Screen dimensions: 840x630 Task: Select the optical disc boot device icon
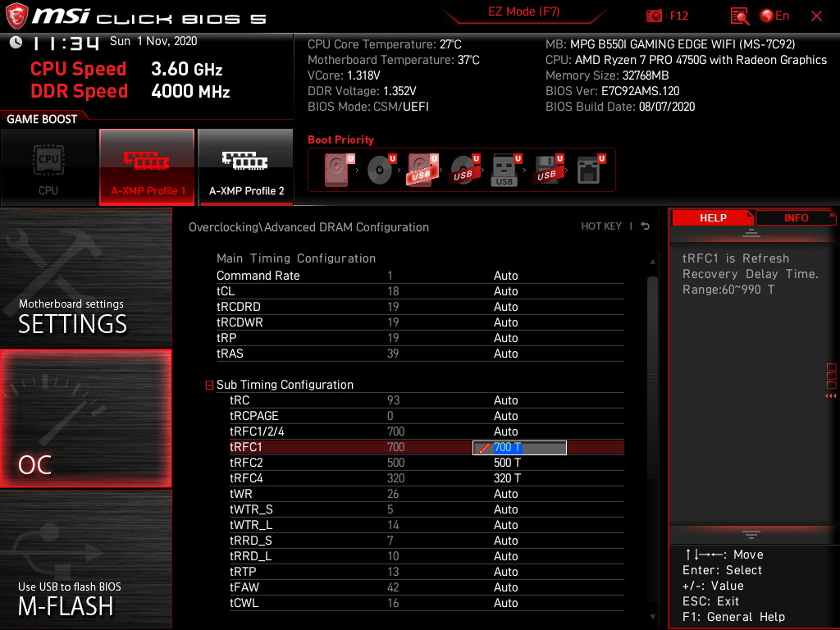tap(381, 170)
